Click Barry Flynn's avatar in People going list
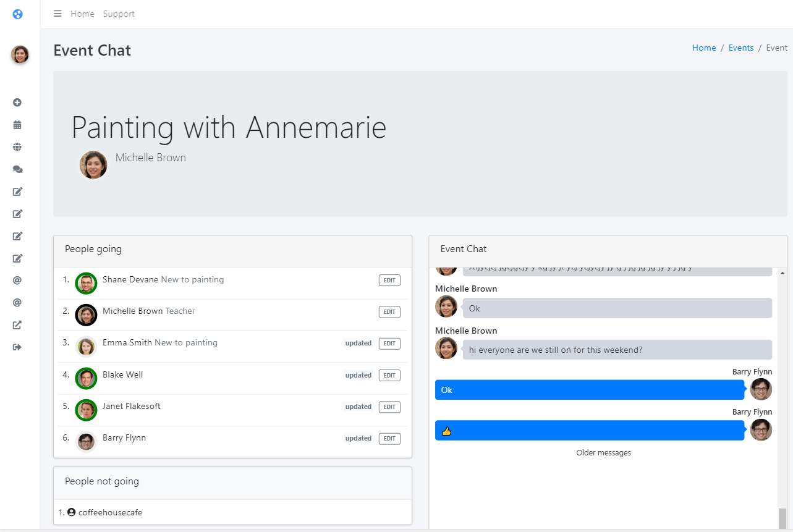Viewport: 793px width, 532px height. (x=86, y=441)
